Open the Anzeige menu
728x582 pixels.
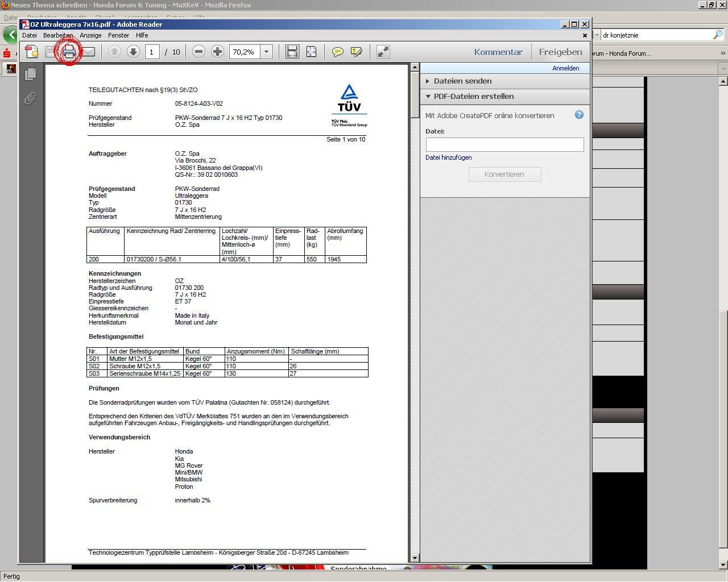(x=90, y=35)
